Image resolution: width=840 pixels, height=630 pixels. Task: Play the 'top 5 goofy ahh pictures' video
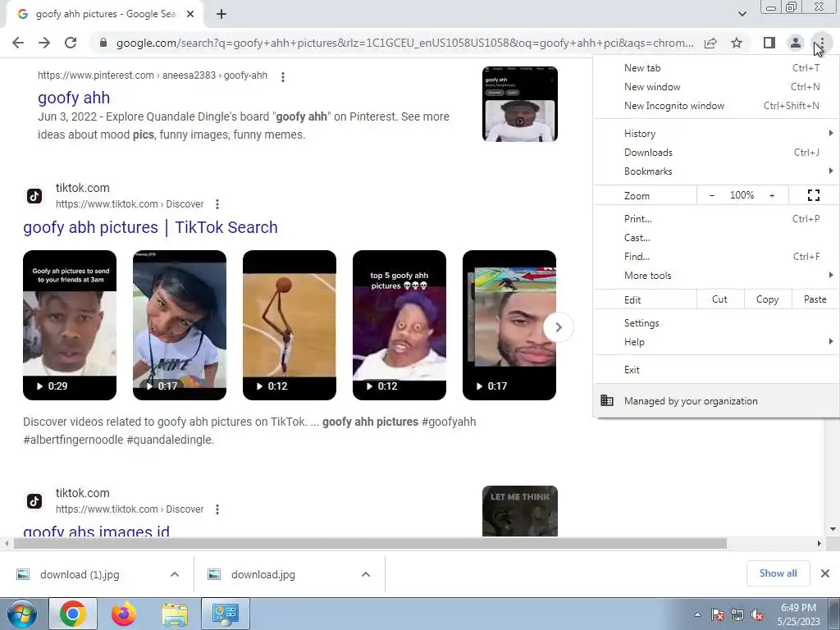point(399,325)
